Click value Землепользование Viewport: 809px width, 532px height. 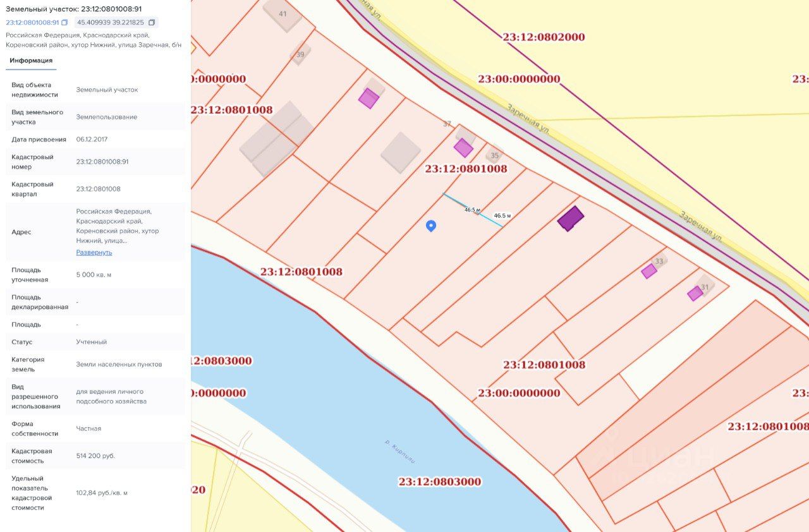[107, 117]
